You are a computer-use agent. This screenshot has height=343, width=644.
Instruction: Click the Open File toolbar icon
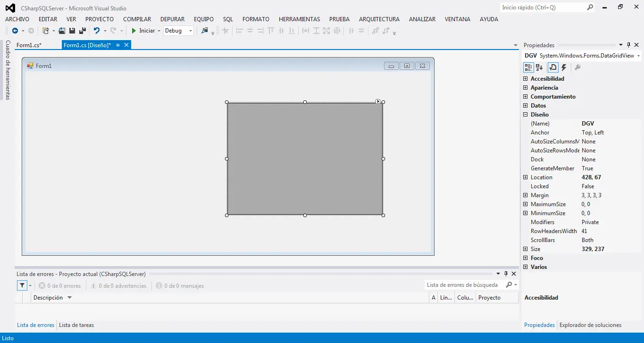click(62, 31)
